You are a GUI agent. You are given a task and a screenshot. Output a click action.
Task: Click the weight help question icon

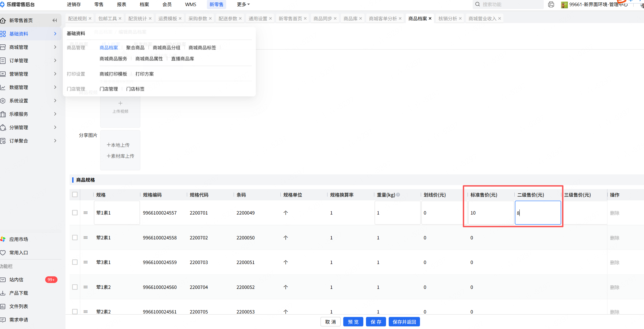pos(398,195)
